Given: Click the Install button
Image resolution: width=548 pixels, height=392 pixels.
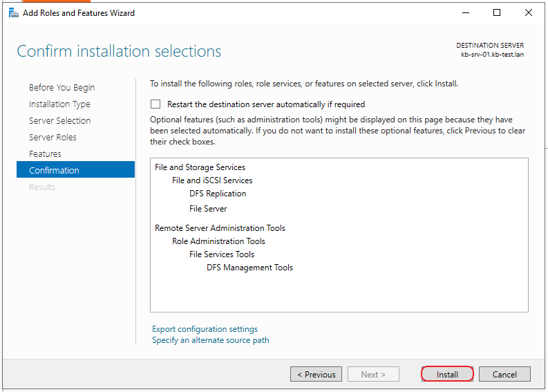Looking at the screenshot, I should point(447,374).
